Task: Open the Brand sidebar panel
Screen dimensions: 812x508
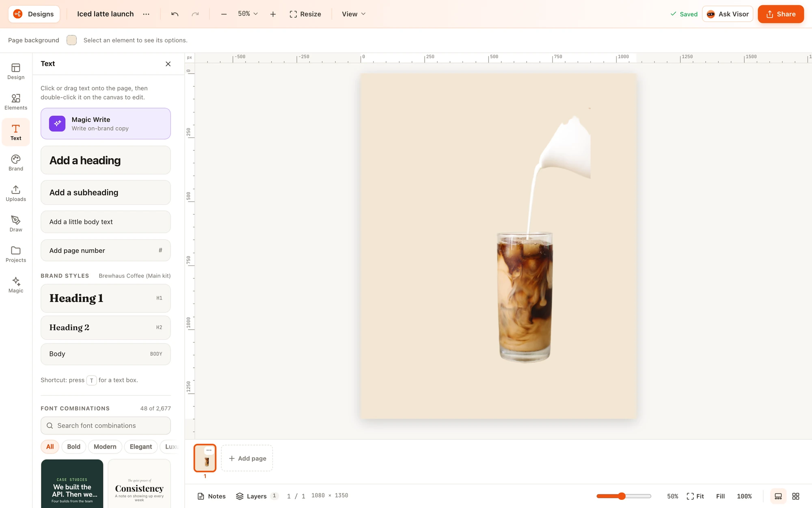Action: coord(16,163)
